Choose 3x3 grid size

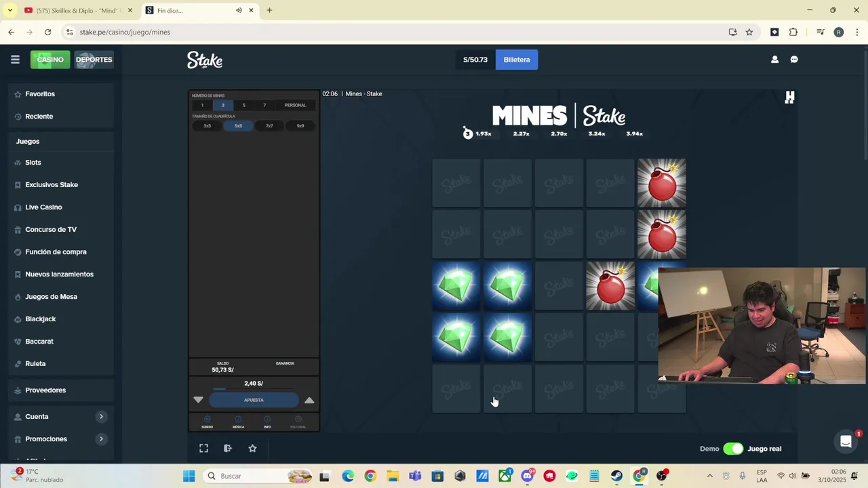click(x=207, y=126)
